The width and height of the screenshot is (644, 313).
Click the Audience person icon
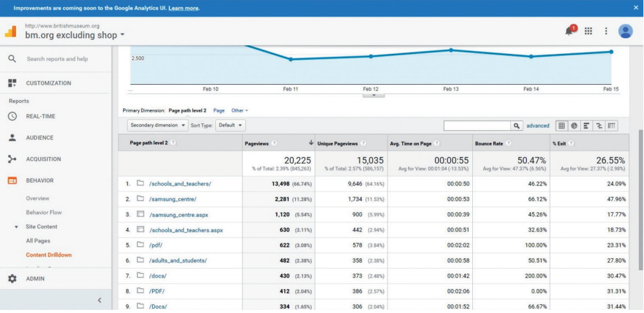pos(12,137)
